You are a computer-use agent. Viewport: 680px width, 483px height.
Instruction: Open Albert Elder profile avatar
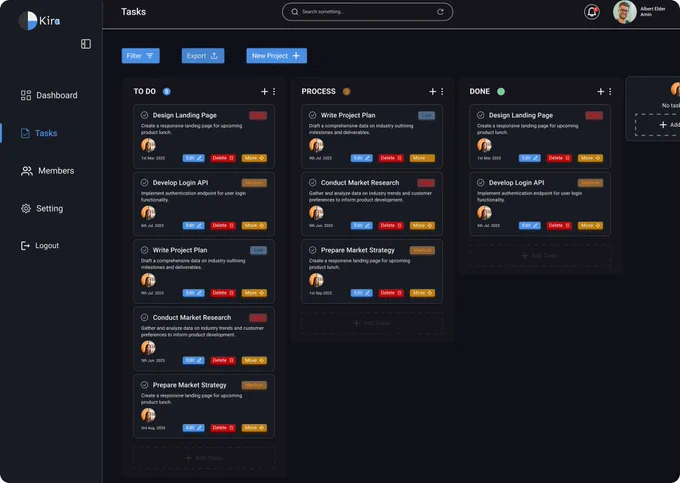[x=624, y=12]
